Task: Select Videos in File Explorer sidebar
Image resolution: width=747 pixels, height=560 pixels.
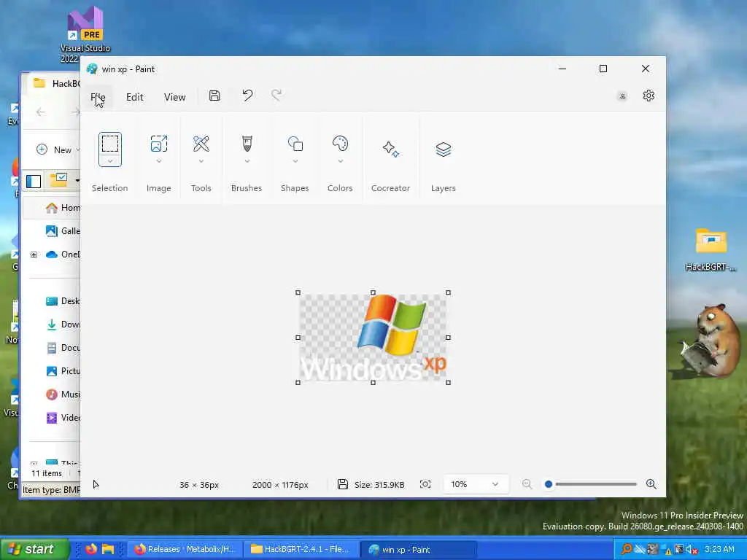Action: (x=63, y=418)
